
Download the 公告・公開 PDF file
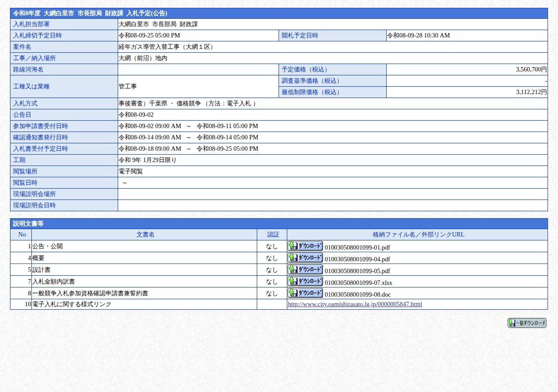[305, 246]
